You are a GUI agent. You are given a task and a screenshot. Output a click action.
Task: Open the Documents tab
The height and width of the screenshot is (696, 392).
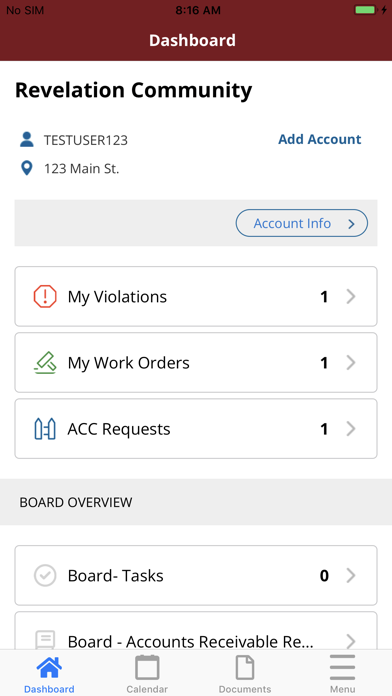click(x=245, y=674)
